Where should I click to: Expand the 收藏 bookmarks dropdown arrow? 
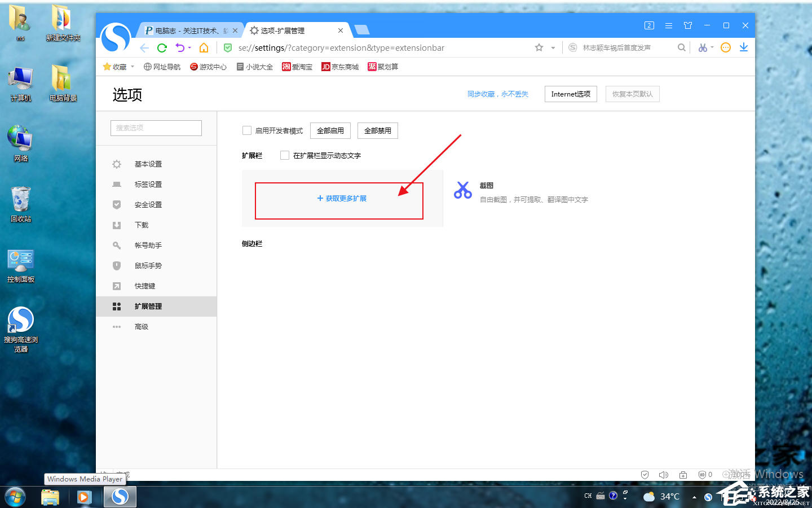pyautogui.click(x=133, y=67)
